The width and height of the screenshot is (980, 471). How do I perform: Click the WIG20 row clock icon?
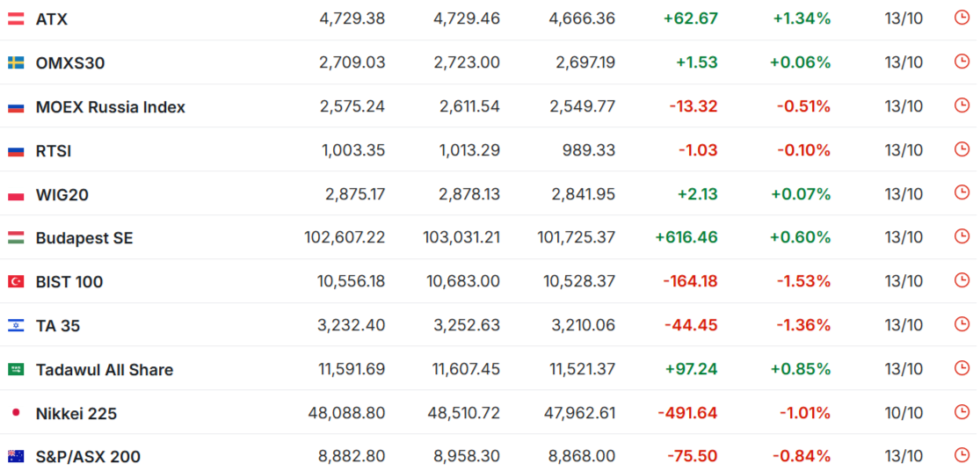pyautogui.click(x=962, y=193)
